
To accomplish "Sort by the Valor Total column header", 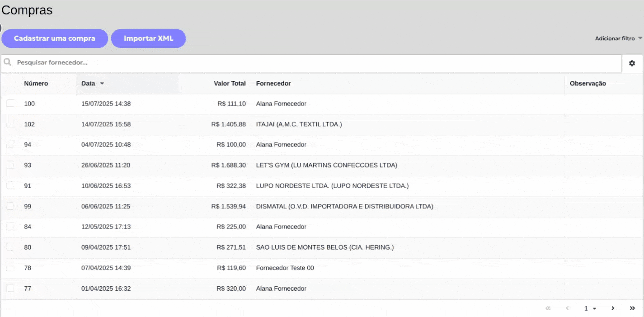I will click(230, 84).
